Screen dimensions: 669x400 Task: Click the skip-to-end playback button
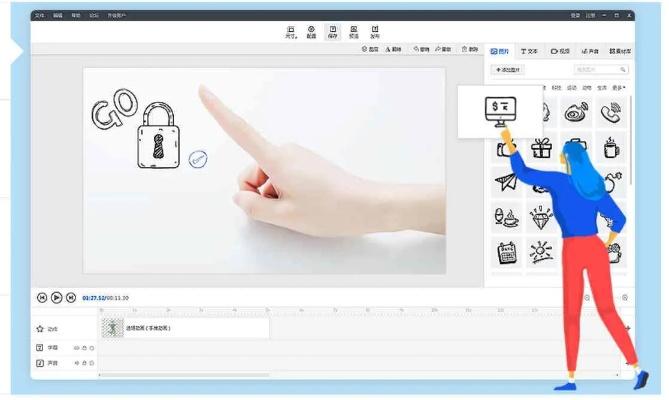[x=71, y=298]
